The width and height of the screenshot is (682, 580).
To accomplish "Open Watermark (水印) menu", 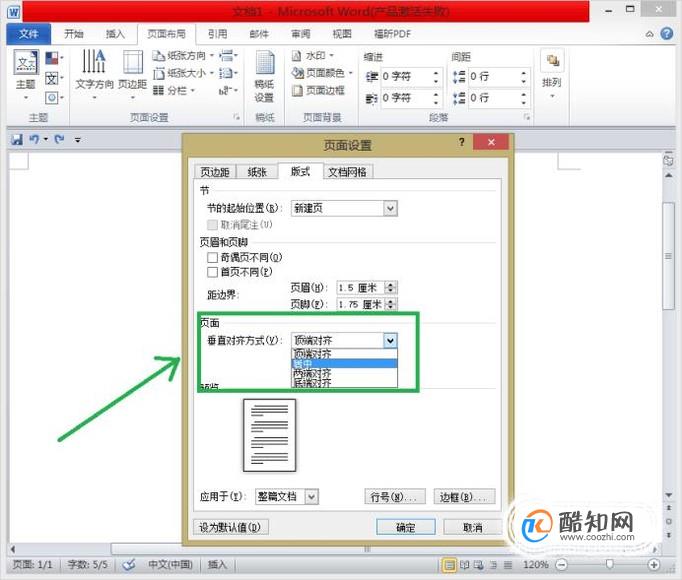I will coord(312,56).
